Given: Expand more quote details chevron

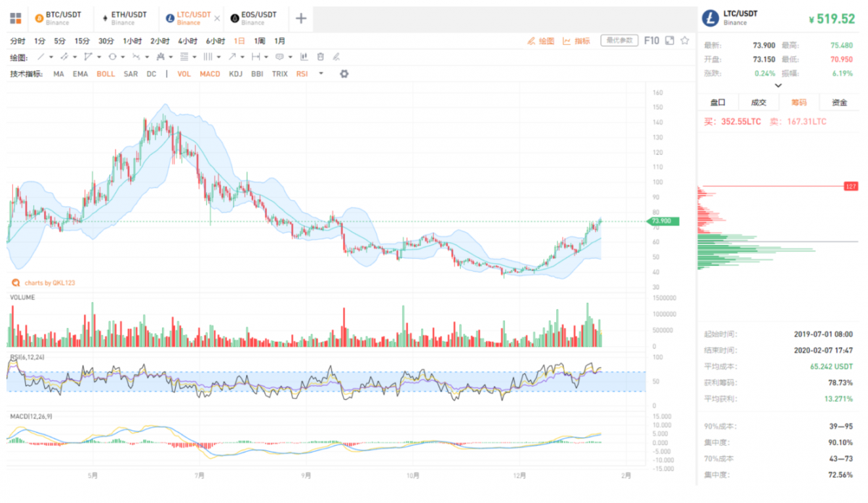Looking at the screenshot, I should pos(778,85).
